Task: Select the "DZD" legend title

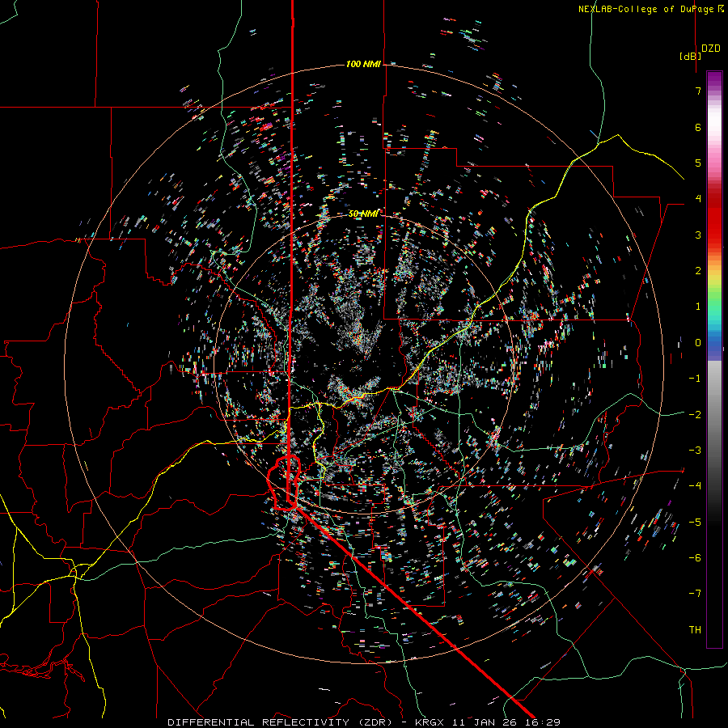Action: [x=711, y=49]
